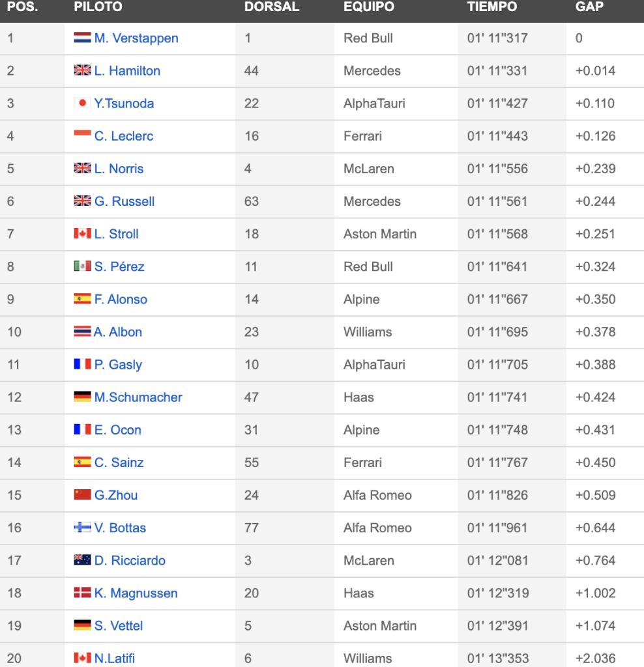
Task: Click the PILOTO column header
Action: coord(98,7)
